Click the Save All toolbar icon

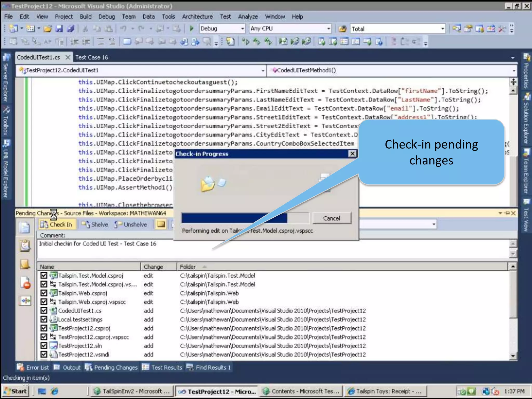[70, 29]
